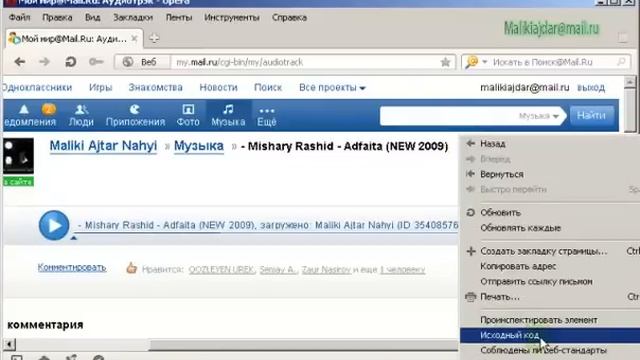Viewport: 640px width, 360px height.
Task: Click the выход link
Action: tap(591, 88)
